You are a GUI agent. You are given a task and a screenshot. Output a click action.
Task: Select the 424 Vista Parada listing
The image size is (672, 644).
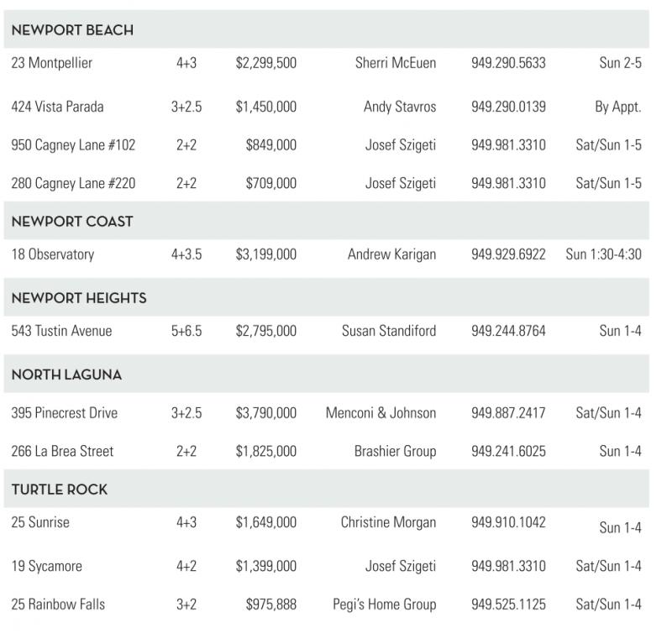click(x=57, y=107)
